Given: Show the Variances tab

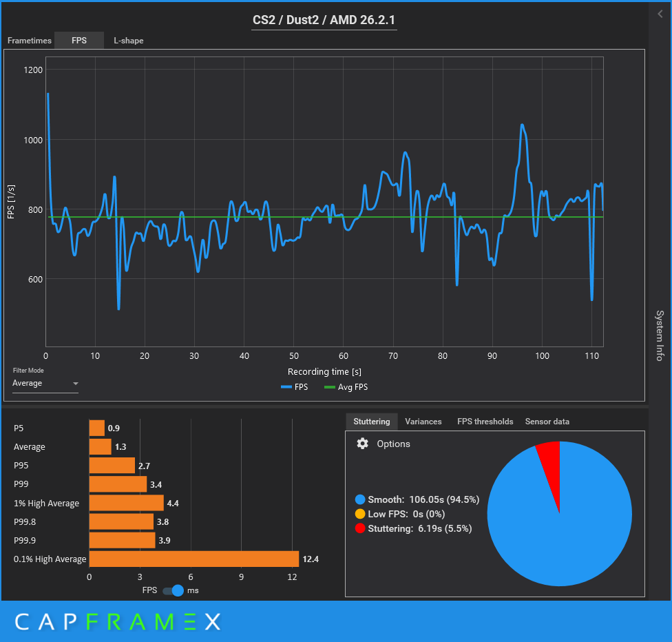Looking at the screenshot, I should [423, 422].
